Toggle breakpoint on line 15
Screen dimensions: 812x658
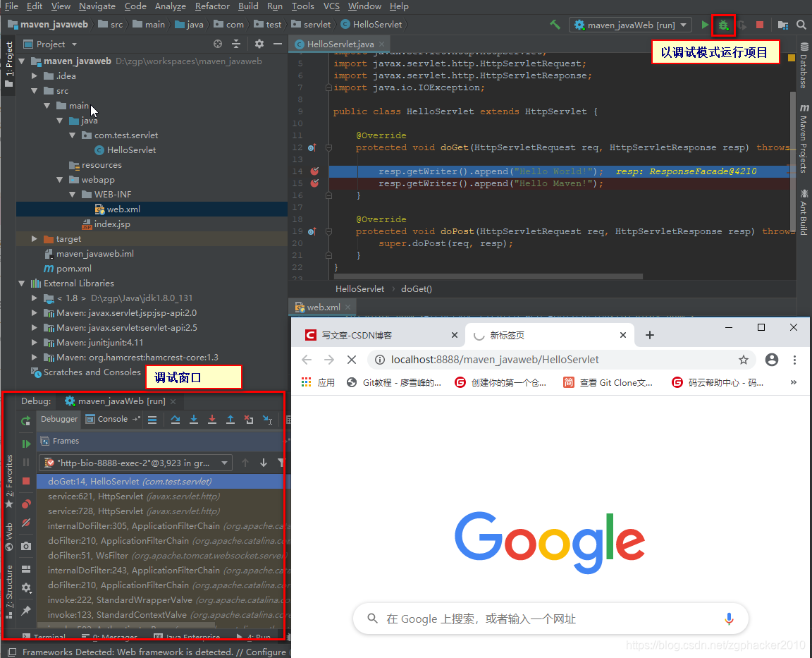pyautogui.click(x=314, y=183)
